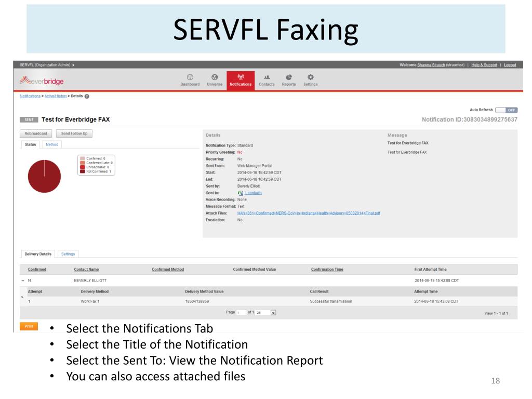The height and width of the screenshot is (399, 532).
Task: Click the help question mark beside Details
Action: pyautogui.click(x=87, y=96)
